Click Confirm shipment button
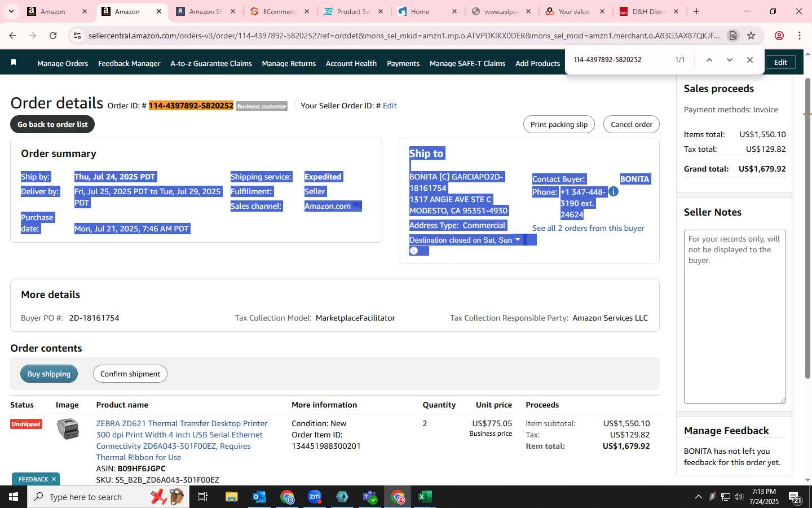 click(130, 374)
